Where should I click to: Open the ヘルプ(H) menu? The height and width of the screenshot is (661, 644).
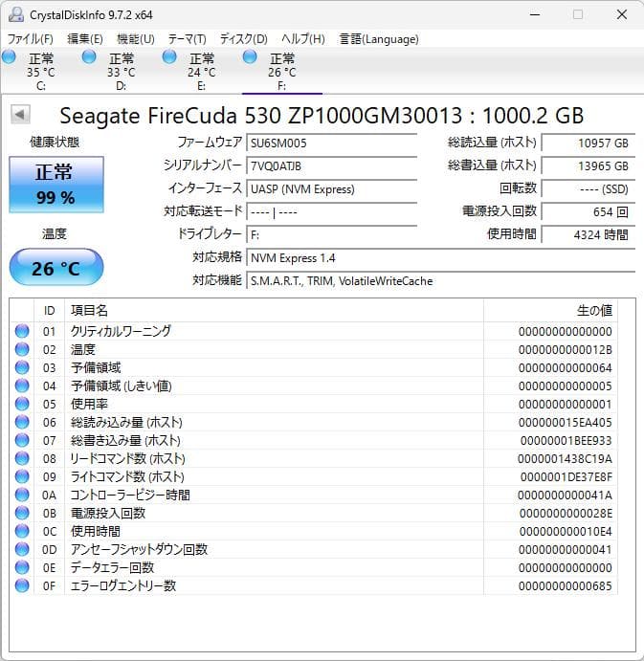click(302, 39)
